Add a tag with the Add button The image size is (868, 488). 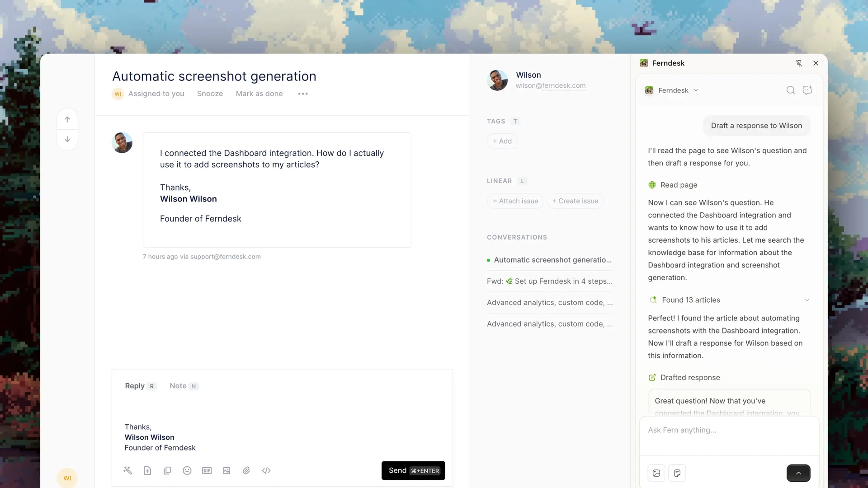click(x=502, y=141)
